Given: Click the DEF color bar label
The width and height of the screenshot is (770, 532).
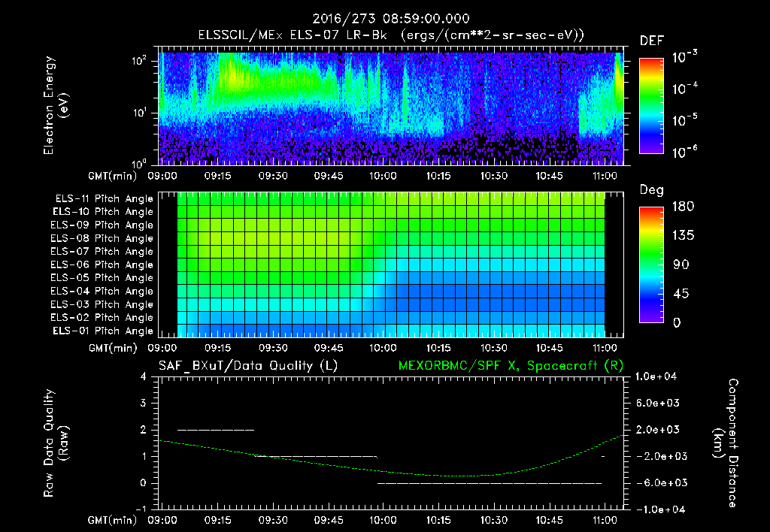Looking at the screenshot, I should coord(652,41).
